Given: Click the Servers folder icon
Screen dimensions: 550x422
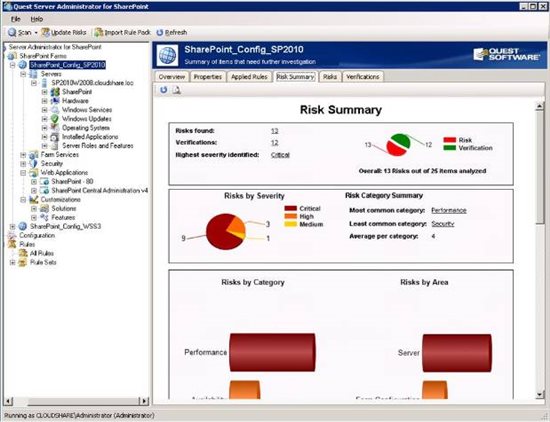Looking at the screenshot, I should (x=33, y=74).
